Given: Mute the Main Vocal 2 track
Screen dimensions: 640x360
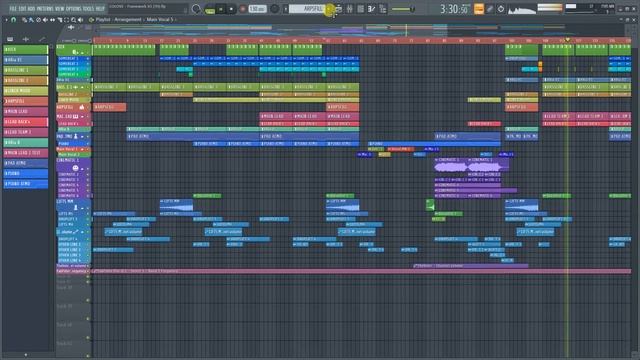Looking at the screenshot, I should pos(88,155).
